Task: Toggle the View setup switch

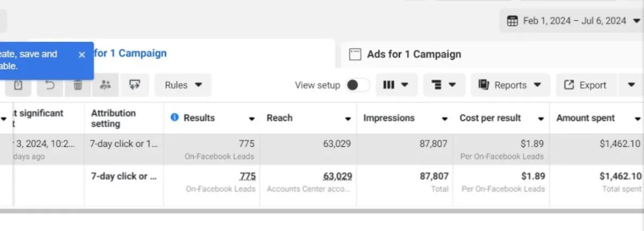Action: click(x=357, y=85)
